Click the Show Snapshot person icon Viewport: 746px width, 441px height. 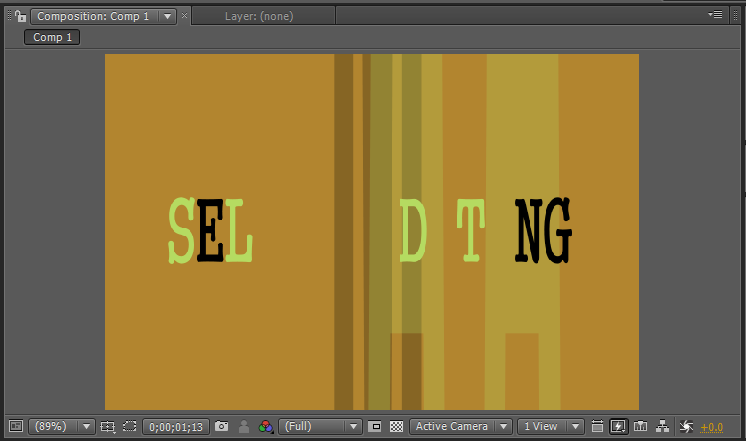244,426
